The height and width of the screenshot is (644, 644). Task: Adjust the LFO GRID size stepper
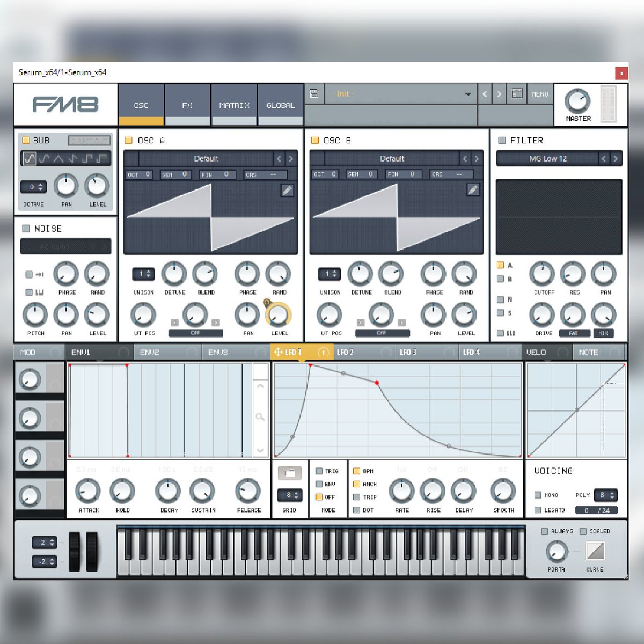pyautogui.click(x=289, y=495)
